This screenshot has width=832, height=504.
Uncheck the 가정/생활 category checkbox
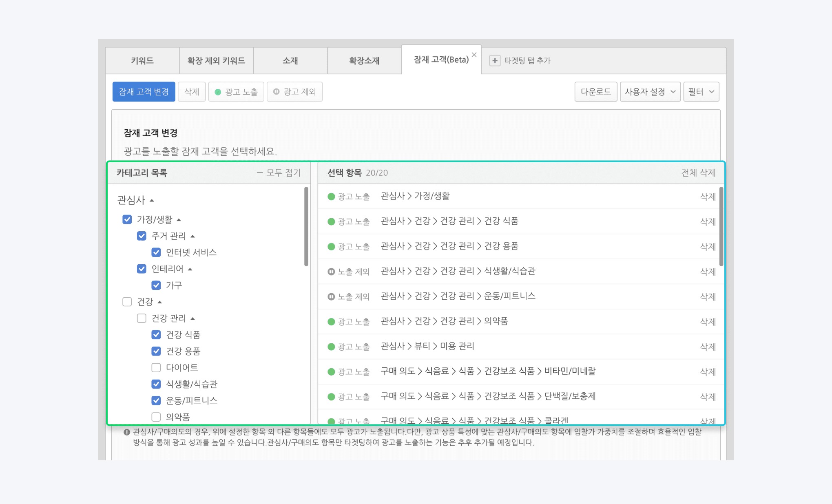pyautogui.click(x=127, y=219)
